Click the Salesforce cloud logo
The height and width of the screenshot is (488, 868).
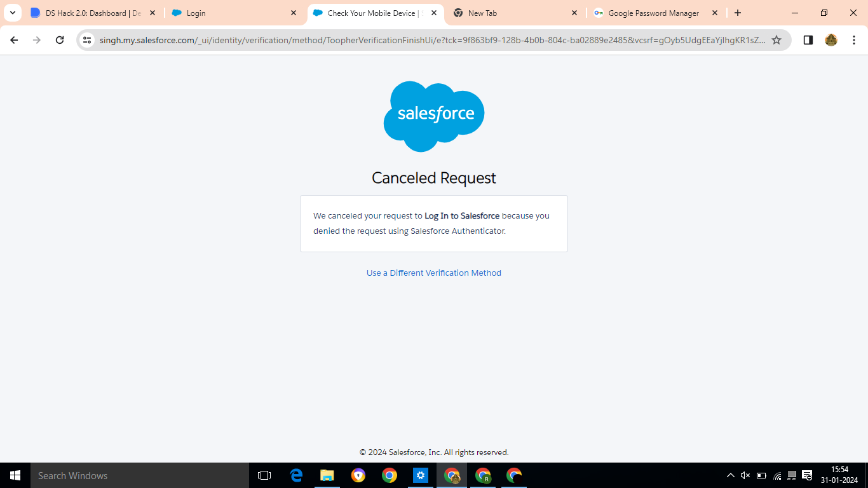pyautogui.click(x=434, y=116)
